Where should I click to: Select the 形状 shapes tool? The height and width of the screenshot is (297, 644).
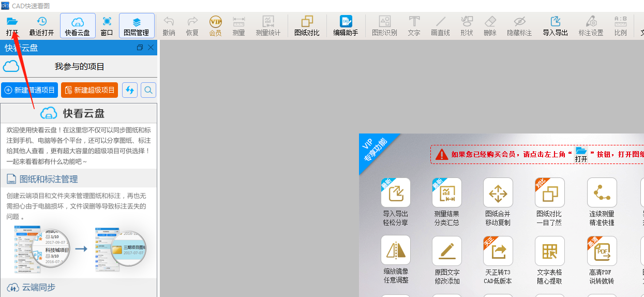tap(467, 26)
